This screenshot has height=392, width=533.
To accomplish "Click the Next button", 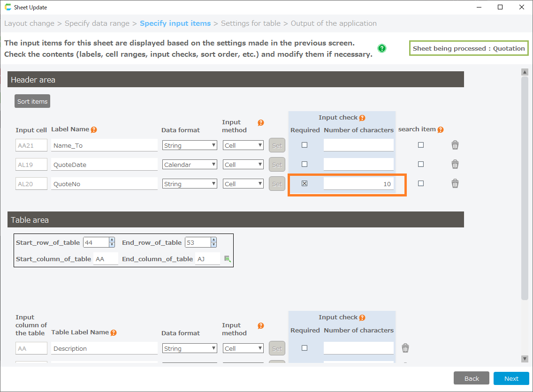I will (x=511, y=378).
